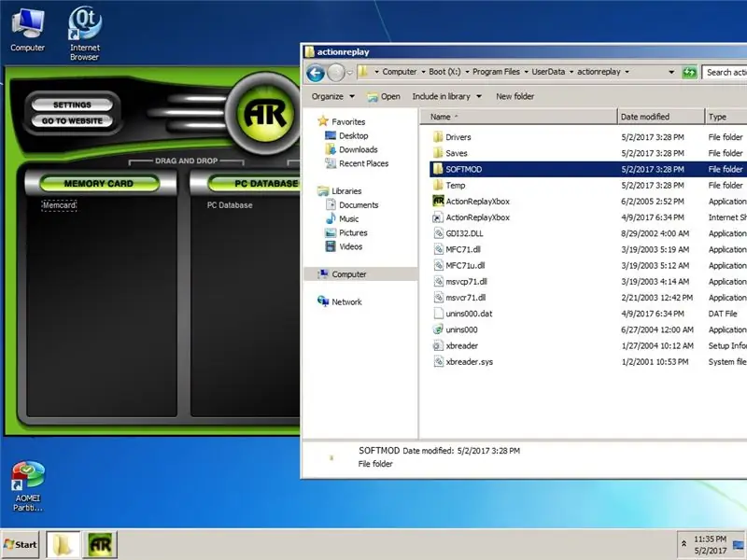747x560 pixels.
Task: Select the unins000 application file
Action: (455, 329)
